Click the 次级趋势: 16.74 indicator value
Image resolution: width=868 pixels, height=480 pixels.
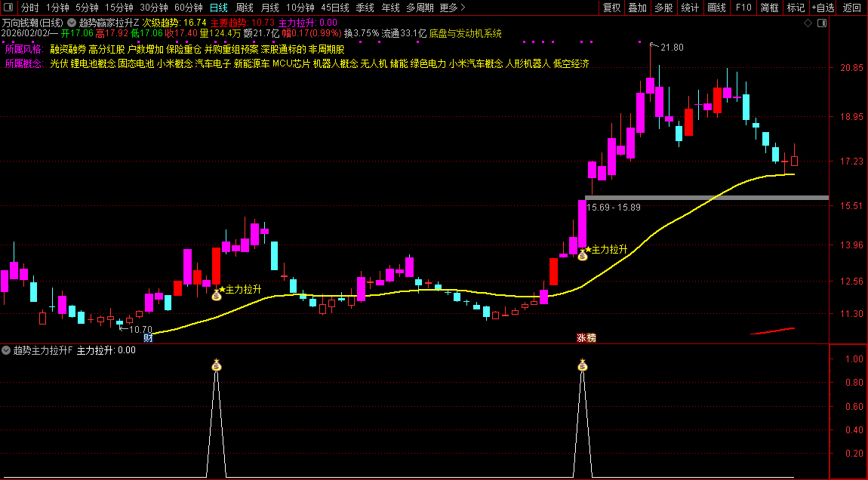tap(174, 23)
